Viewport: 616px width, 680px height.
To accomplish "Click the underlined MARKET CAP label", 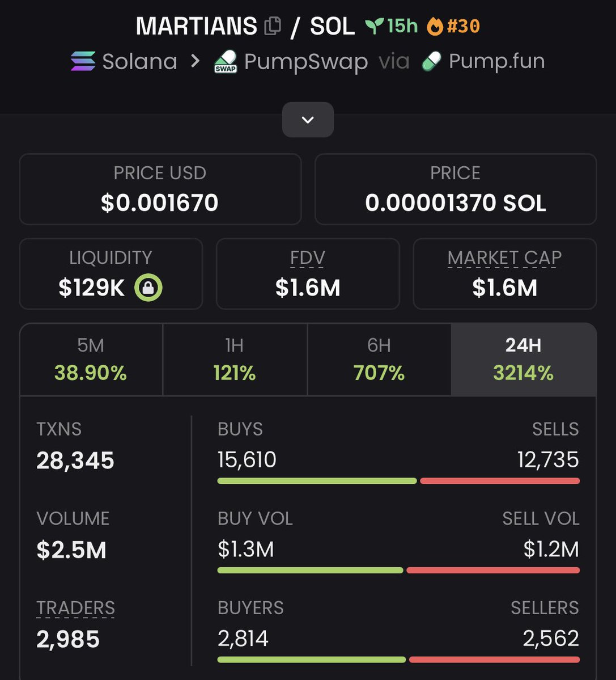I will [x=505, y=258].
